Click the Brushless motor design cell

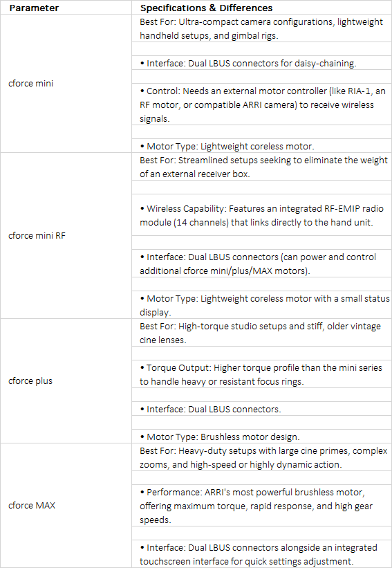tap(262, 437)
